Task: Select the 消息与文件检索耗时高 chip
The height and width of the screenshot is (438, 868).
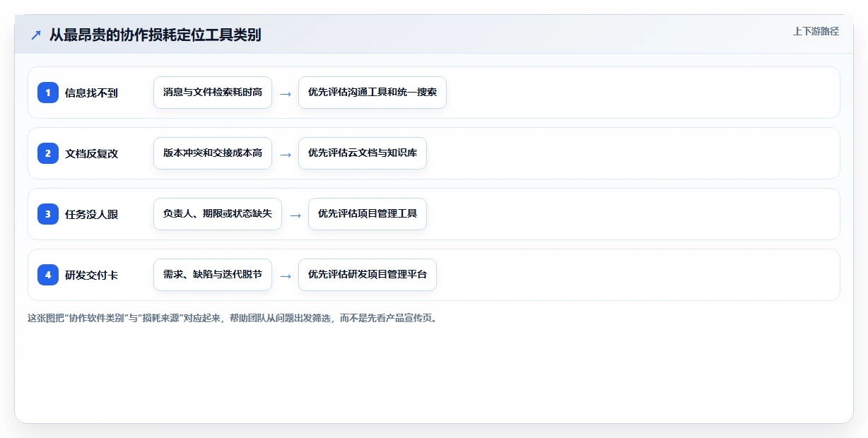Action: [x=213, y=93]
